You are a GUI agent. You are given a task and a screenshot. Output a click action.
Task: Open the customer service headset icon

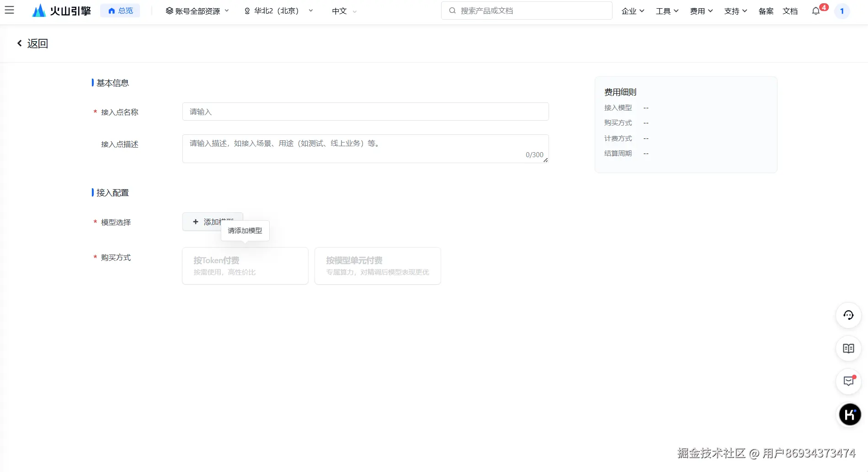(x=848, y=315)
